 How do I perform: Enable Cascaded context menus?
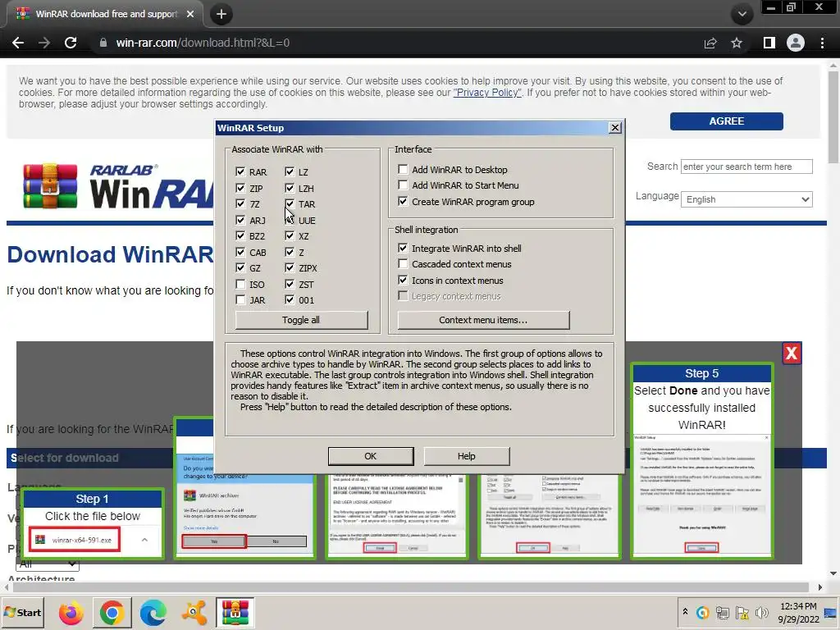pos(403,263)
